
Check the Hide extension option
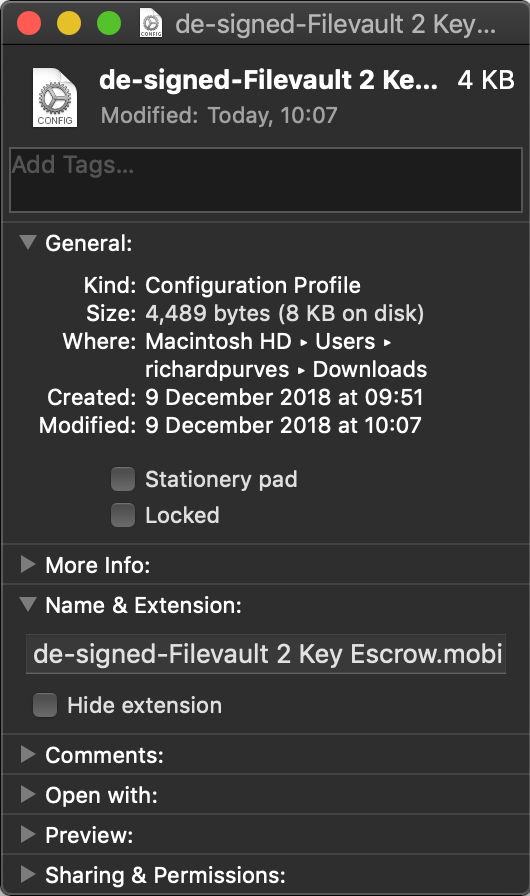[x=45, y=705]
